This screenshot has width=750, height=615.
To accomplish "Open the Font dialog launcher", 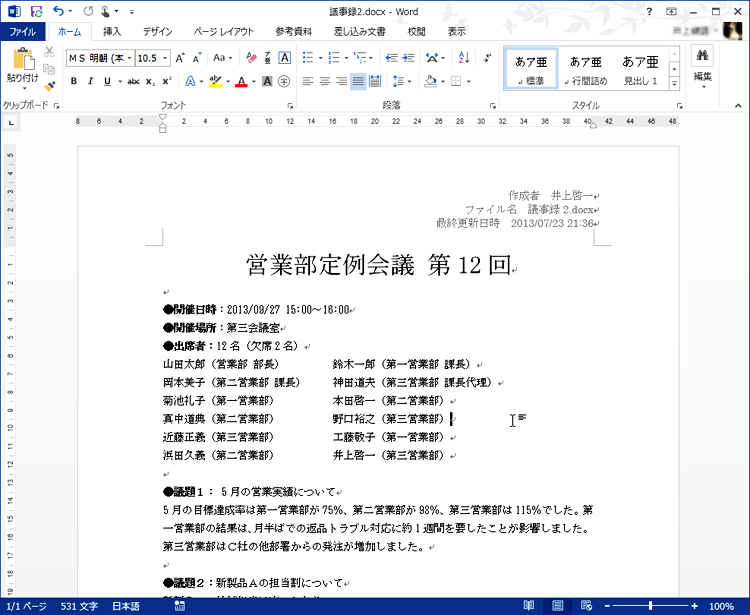I will pyautogui.click(x=290, y=106).
